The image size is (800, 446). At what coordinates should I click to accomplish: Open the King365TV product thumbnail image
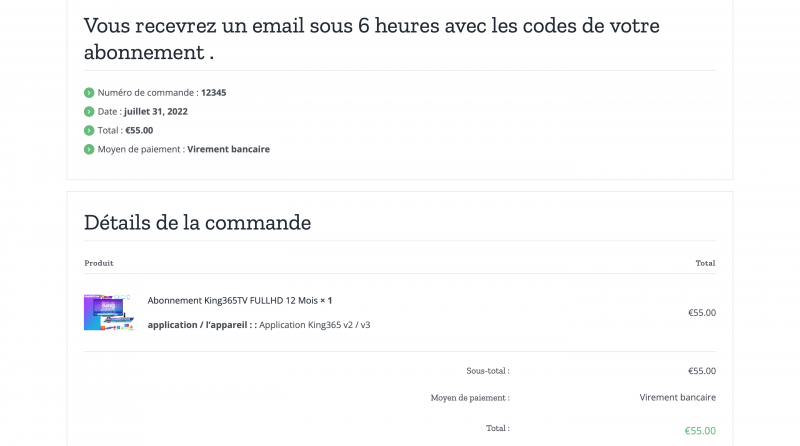point(108,312)
